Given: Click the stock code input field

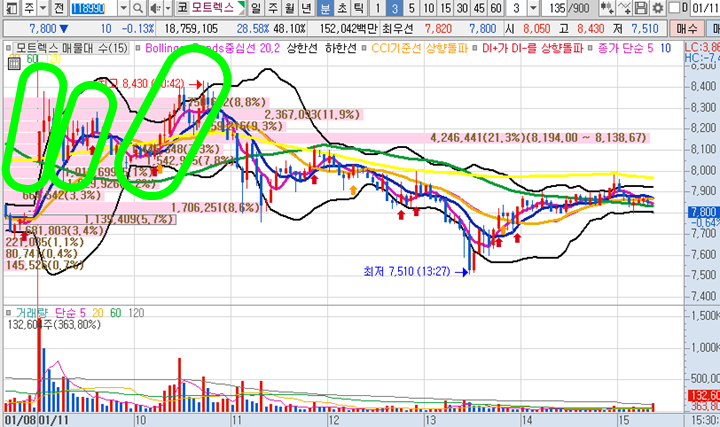Looking at the screenshot, I should point(94,8).
